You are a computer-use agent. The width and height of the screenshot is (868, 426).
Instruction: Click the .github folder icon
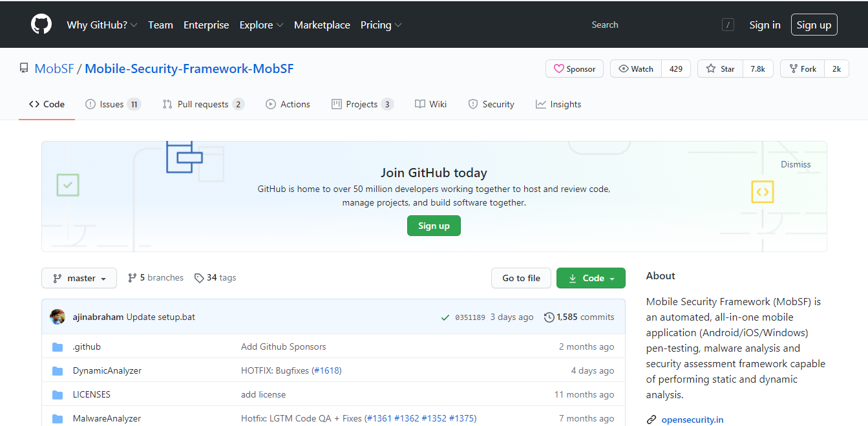[x=58, y=347]
